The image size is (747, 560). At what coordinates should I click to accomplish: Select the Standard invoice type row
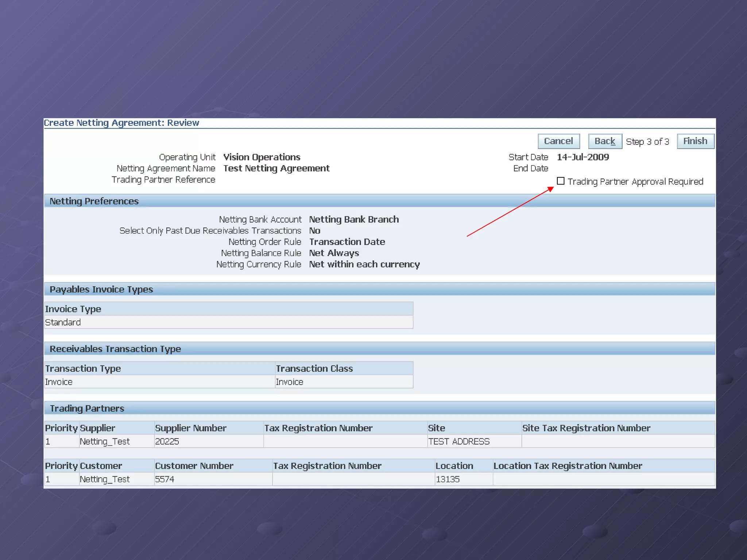[63, 322]
